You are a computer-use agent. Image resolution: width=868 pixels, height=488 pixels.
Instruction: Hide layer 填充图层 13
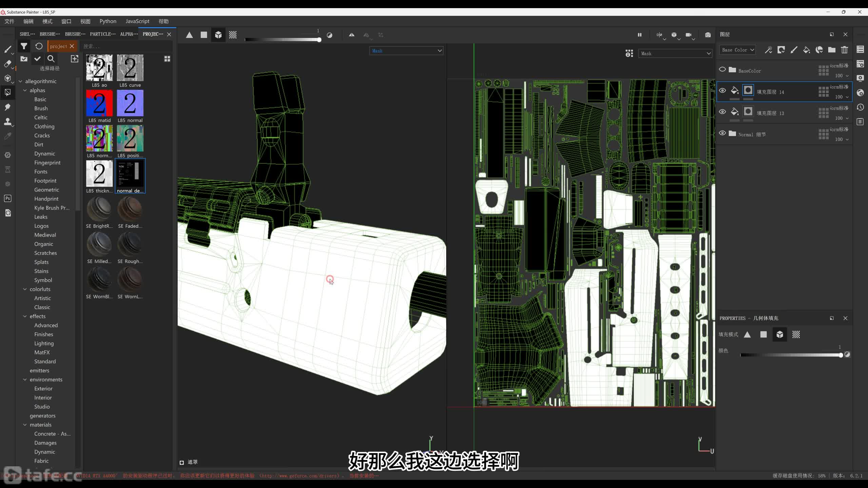[722, 112]
